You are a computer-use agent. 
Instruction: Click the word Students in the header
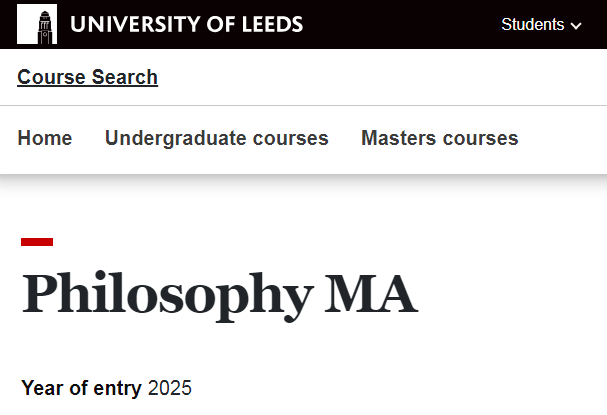[533, 24]
